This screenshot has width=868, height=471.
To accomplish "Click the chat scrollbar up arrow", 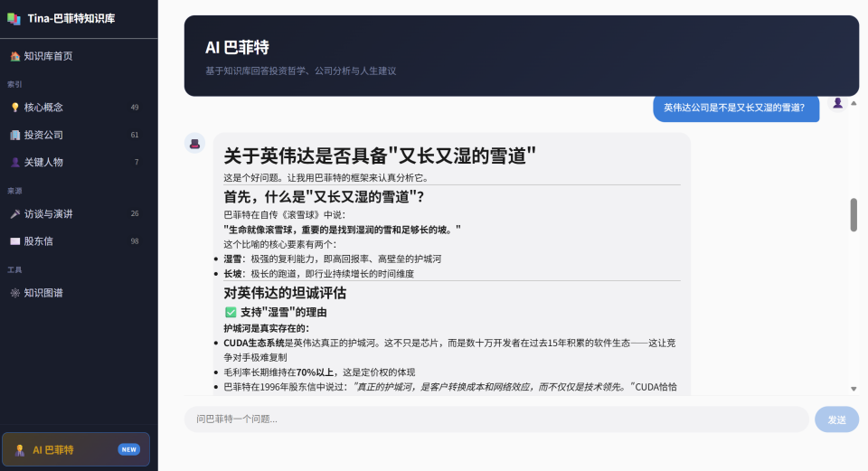I will tap(854, 103).
